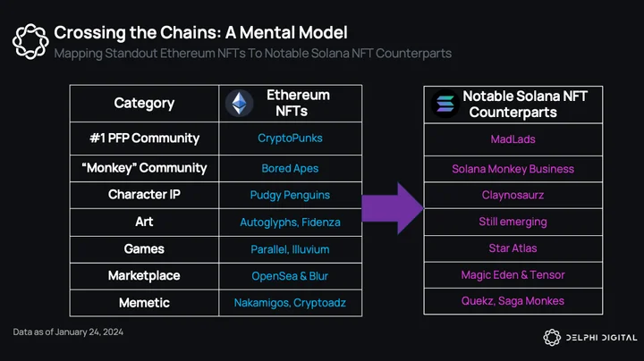
Task: Select the Bored Apes entry
Action: [290, 168]
